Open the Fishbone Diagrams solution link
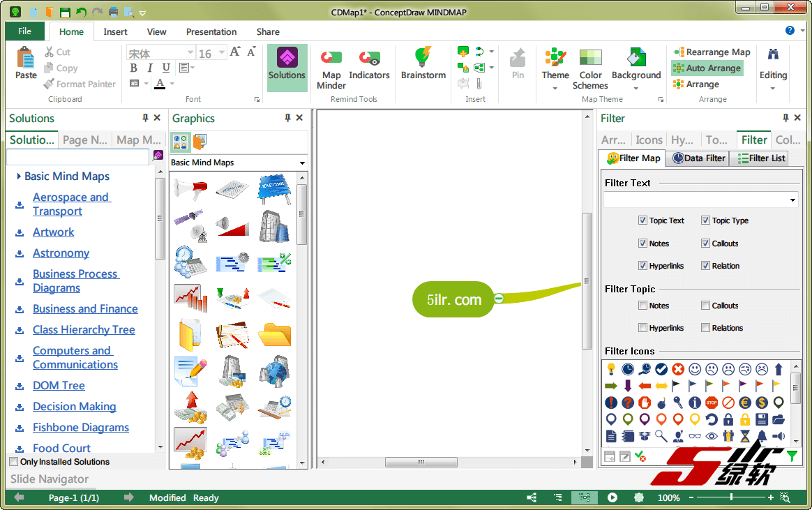The width and height of the screenshot is (812, 510). coord(81,428)
